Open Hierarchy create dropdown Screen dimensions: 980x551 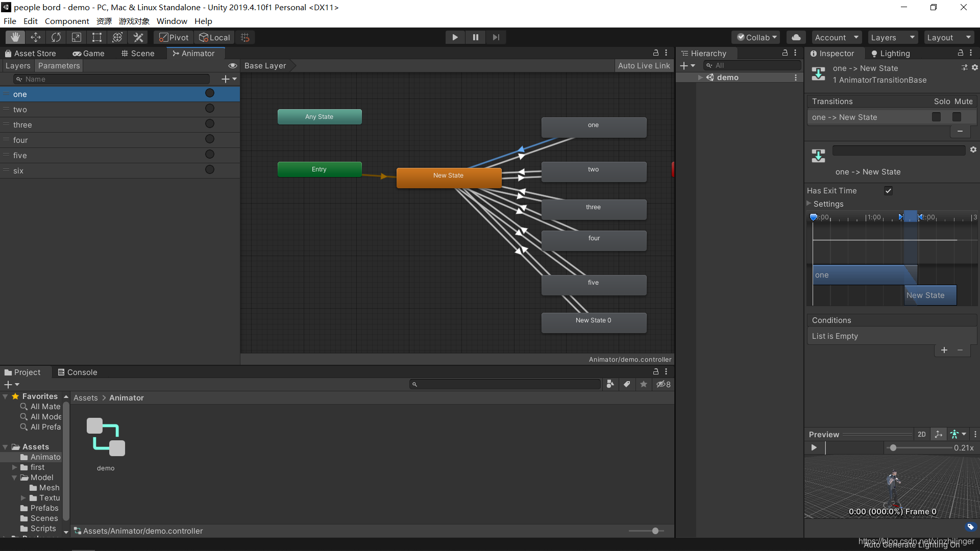[x=688, y=65]
